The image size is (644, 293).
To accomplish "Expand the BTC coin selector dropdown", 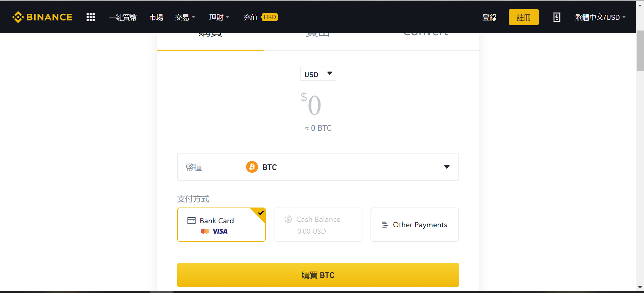I will click(446, 167).
